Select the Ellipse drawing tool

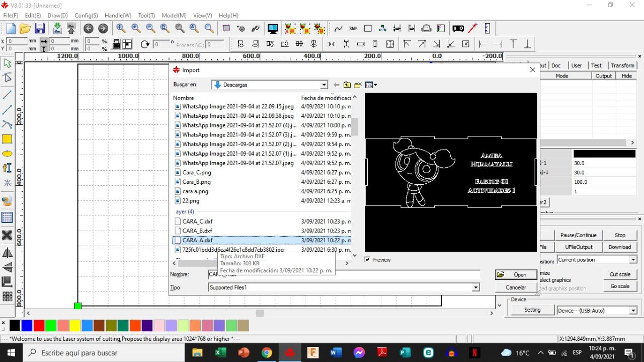8,154
